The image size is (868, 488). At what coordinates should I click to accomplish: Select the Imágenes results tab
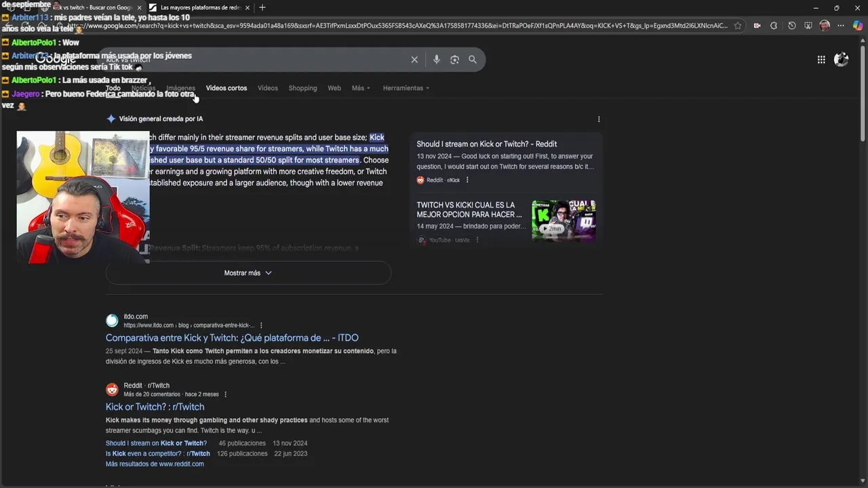pyautogui.click(x=180, y=88)
